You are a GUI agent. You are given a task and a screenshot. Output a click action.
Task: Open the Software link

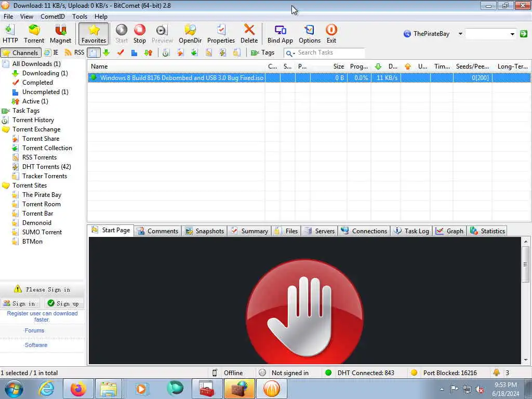(36, 345)
